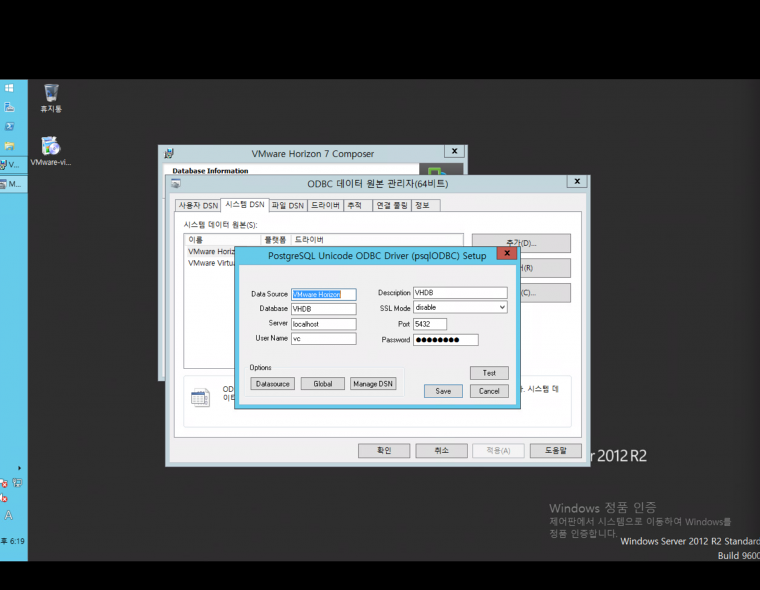Click Save in psqlODBC Setup
This screenshot has height=590, width=760.
tap(443, 391)
